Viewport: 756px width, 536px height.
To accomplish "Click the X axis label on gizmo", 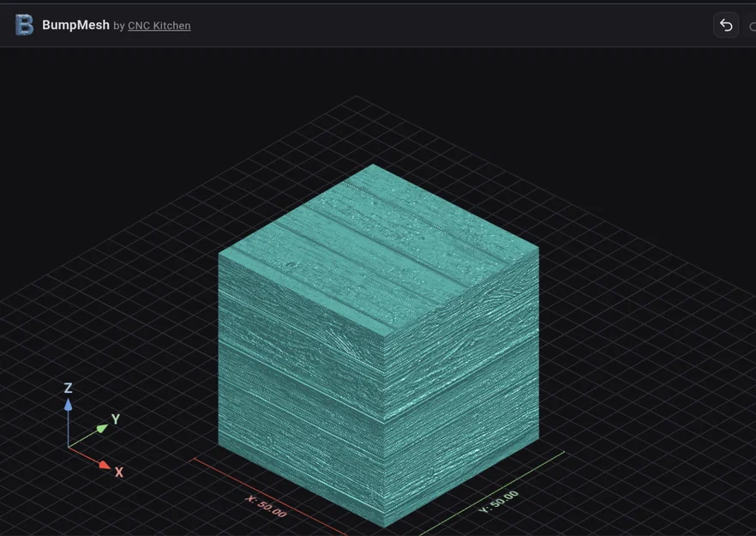I will (x=119, y=473).
